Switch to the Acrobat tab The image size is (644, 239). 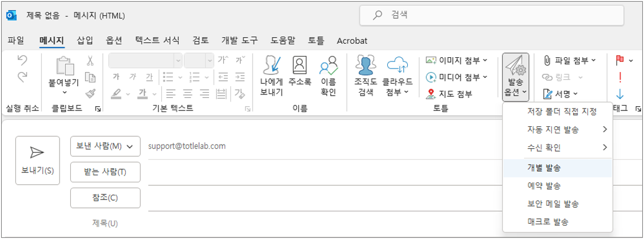(x=352, y=41)
